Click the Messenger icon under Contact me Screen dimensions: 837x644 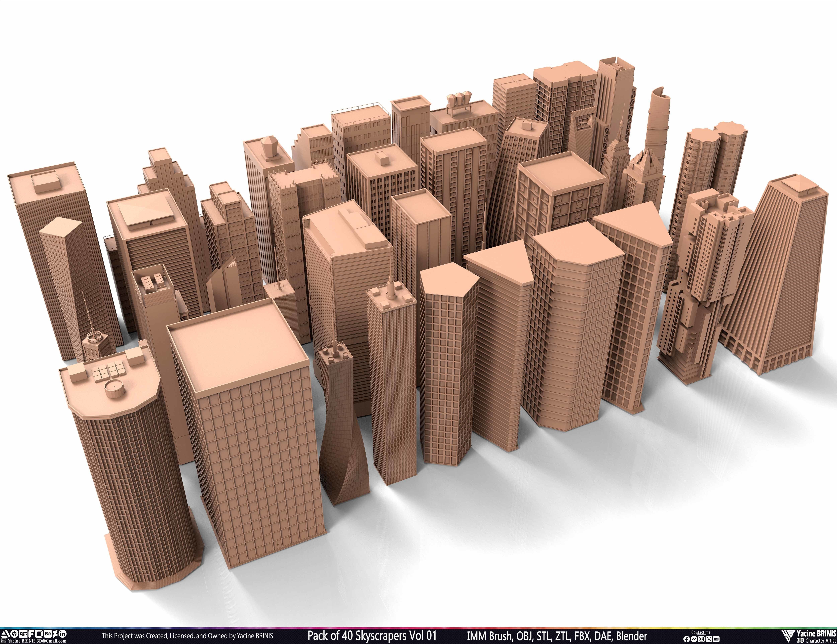pyautogui.click(x=694, y=639)
